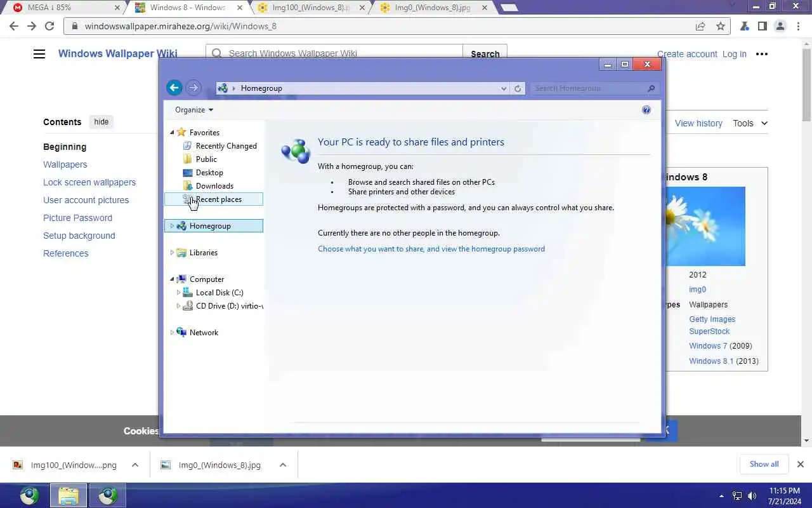Open the Lock screen wallpapers contents link
The width and height of the screenshot is (812, 508).
89,182
